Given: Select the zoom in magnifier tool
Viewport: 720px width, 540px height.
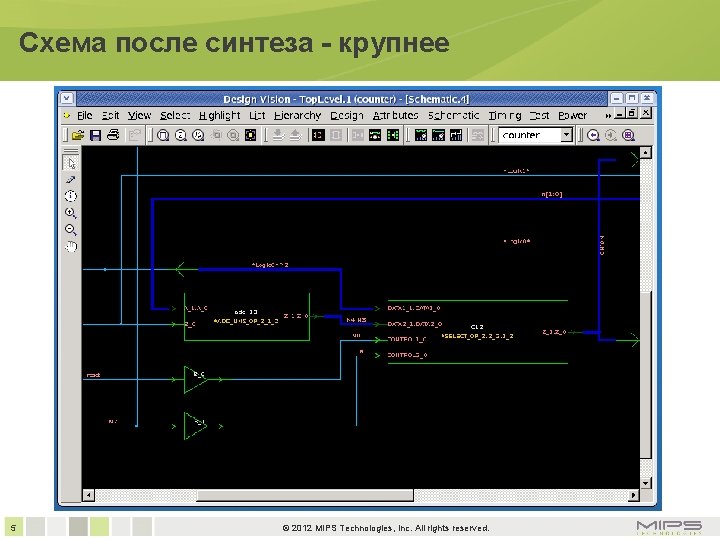Looking at the screenshot, I should pos(71,213).
